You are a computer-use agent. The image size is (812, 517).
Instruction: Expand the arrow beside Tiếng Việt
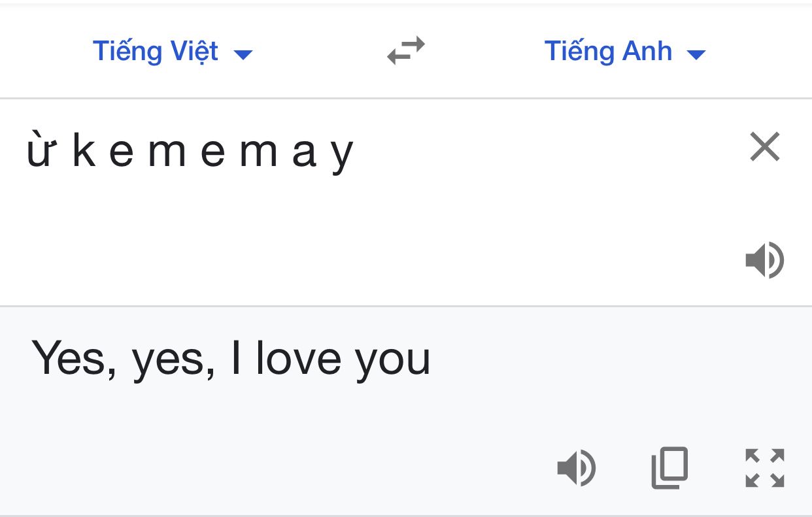point(243,55)
